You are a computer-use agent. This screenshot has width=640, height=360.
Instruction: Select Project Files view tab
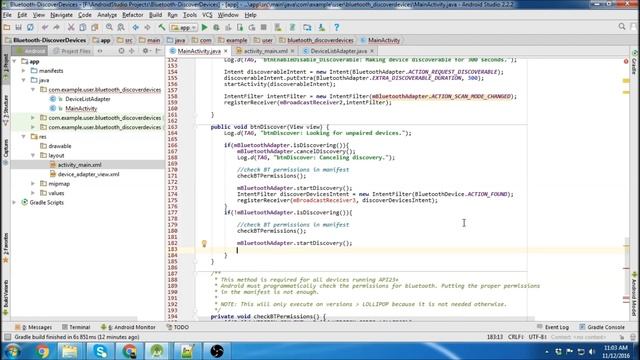[x=72, y=51]
